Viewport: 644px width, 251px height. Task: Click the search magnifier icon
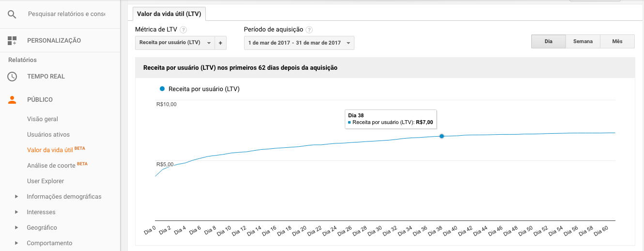coord(12,14)
